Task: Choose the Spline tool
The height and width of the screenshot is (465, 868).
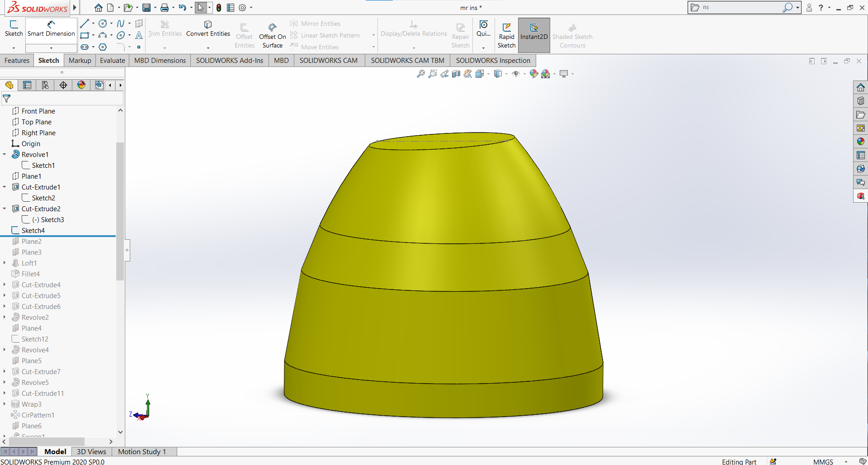Action: click(x=121, y=23)
